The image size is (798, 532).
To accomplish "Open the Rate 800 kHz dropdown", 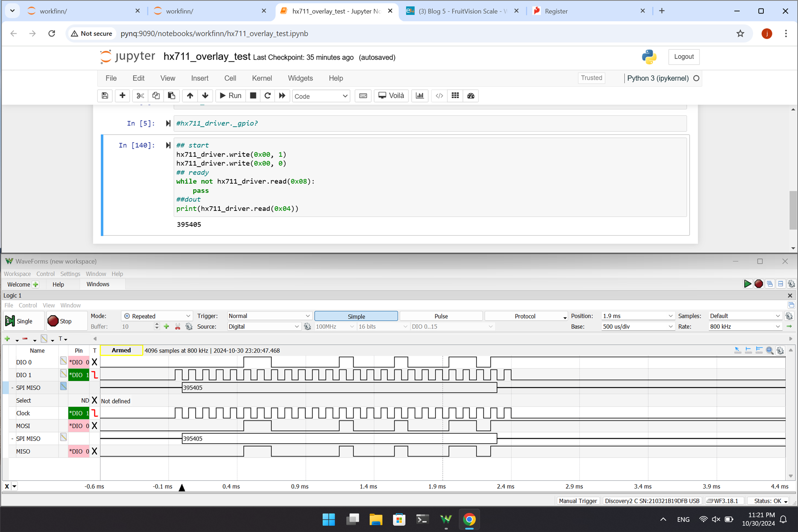I will click(745, 327).
